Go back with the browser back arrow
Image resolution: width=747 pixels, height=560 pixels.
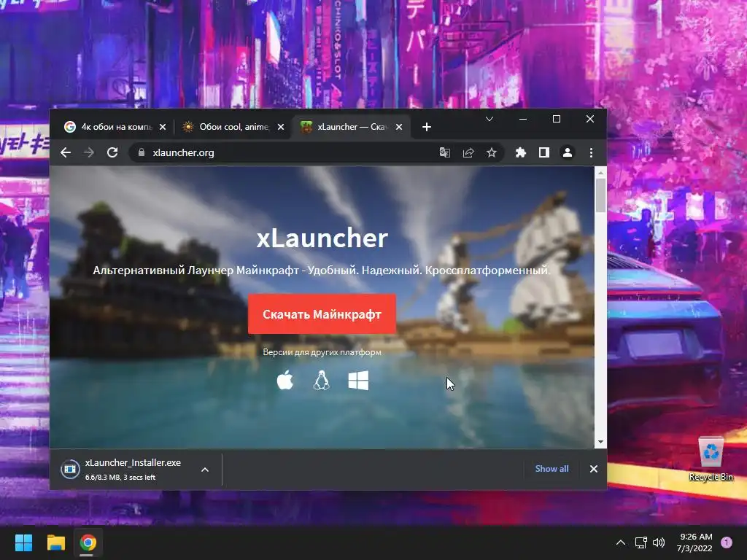(x=66, y=152)
